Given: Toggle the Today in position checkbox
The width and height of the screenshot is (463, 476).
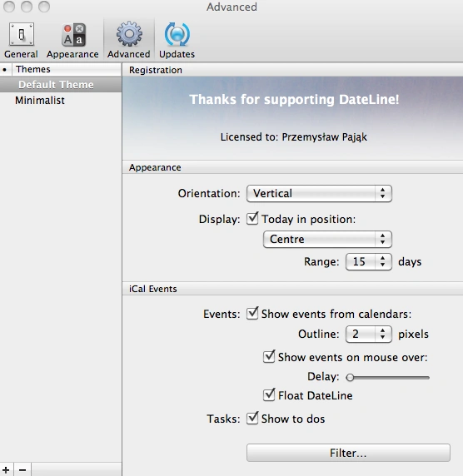Looking at the screenshot, I should point(252,218).
